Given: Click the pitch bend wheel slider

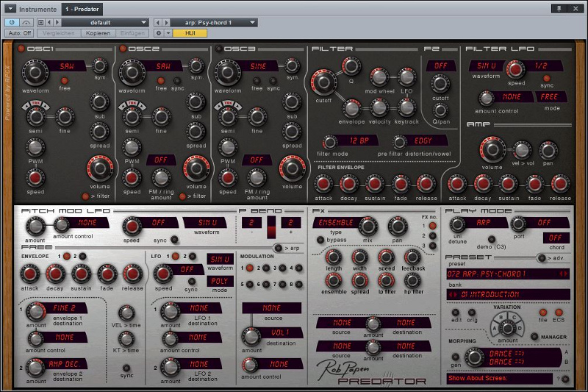Looking at the screenshot, I should tap(270, 227).
